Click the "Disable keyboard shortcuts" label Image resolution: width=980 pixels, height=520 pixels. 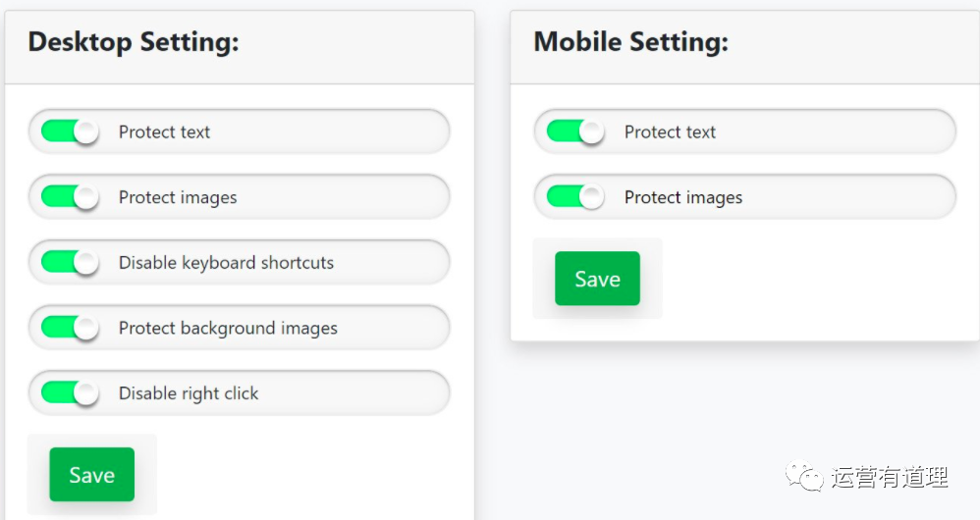click(226, 263)
